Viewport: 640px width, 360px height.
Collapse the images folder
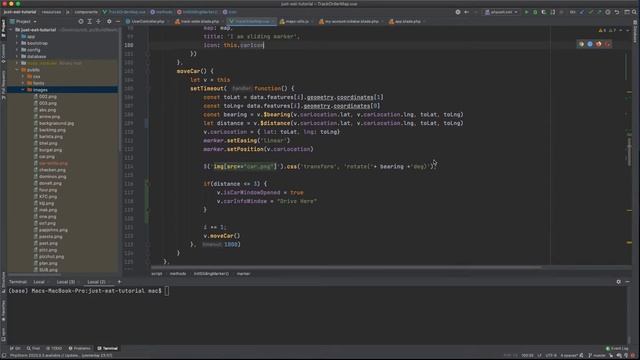tap(23, 90)
